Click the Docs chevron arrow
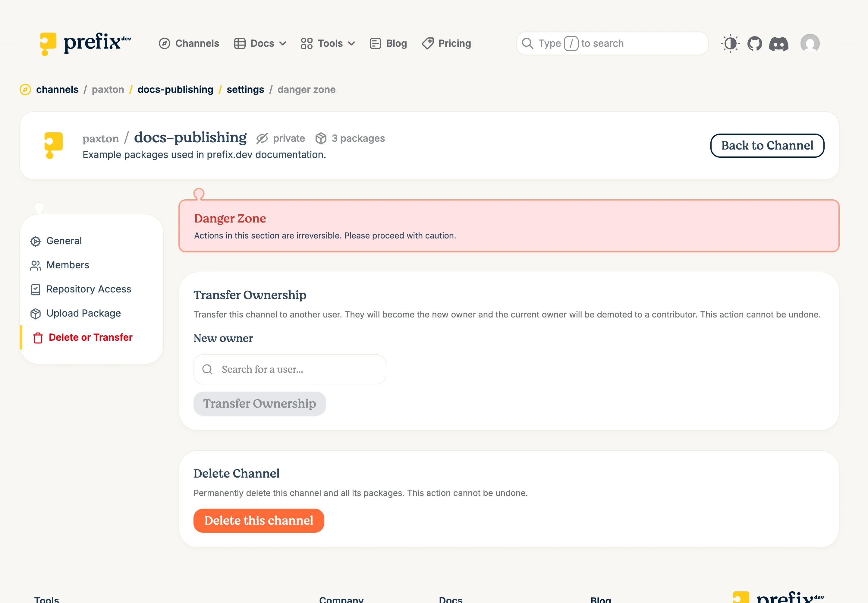The height and width of the screenshot is (603, 868). (x=282, y=43)
